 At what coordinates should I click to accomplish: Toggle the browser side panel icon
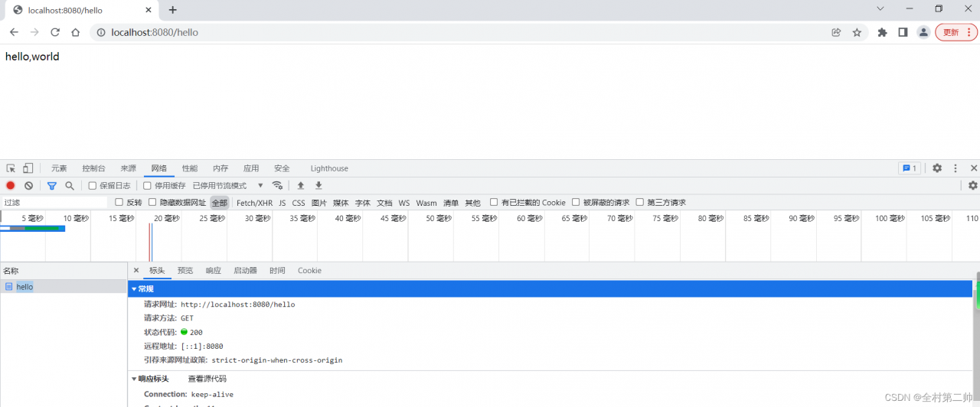903,32
